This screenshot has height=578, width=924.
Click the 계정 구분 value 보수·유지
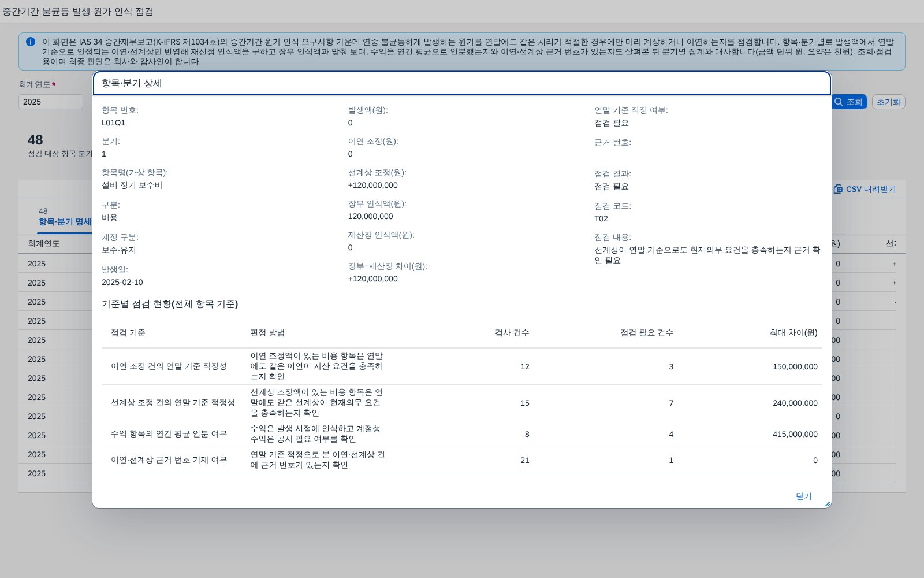tap(119, 250)
